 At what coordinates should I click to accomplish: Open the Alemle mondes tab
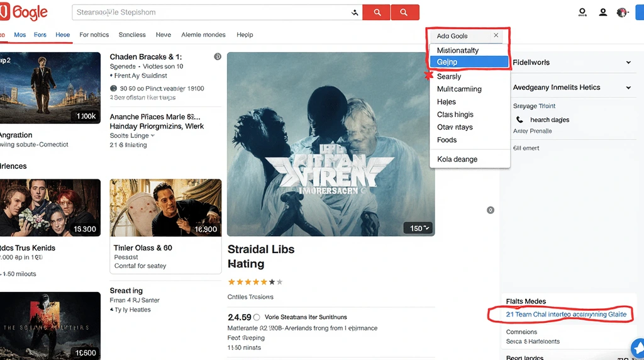click(x=203, y=35)
